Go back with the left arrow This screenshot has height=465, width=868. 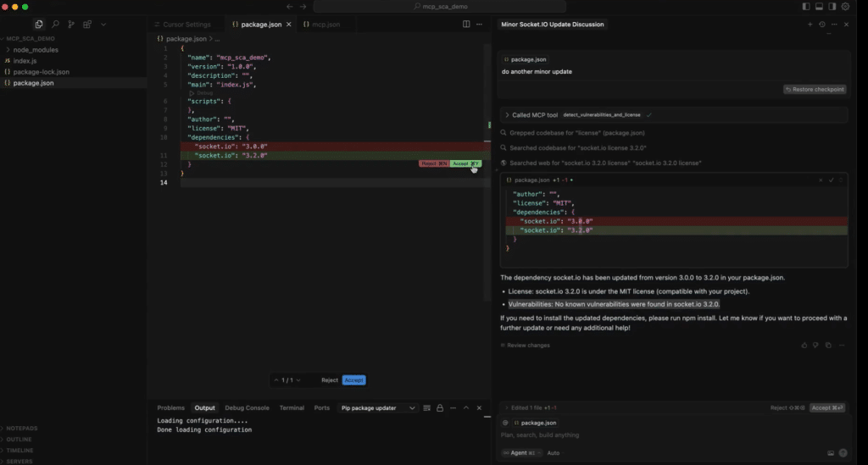pyautogui.click(x=290, y=7)
